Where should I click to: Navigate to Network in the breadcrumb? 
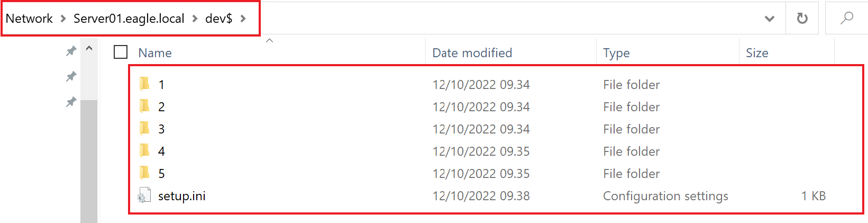29,19
